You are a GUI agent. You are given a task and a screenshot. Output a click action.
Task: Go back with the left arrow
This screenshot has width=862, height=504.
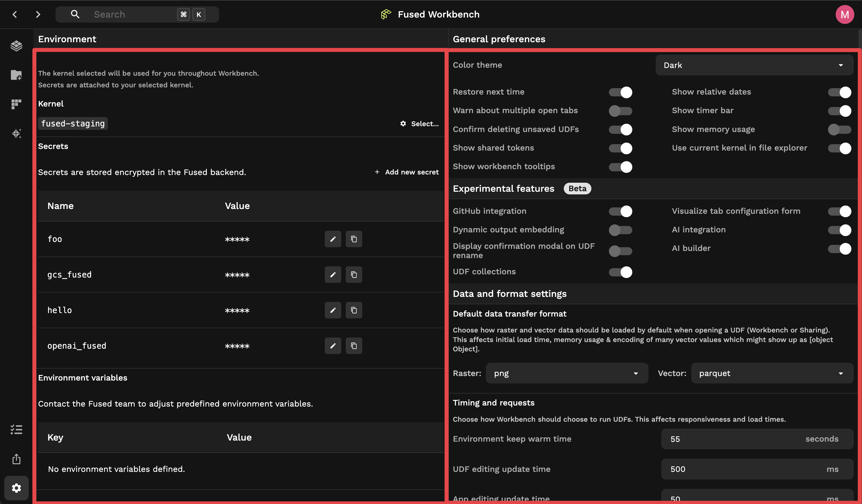click(x=15, y=14)
